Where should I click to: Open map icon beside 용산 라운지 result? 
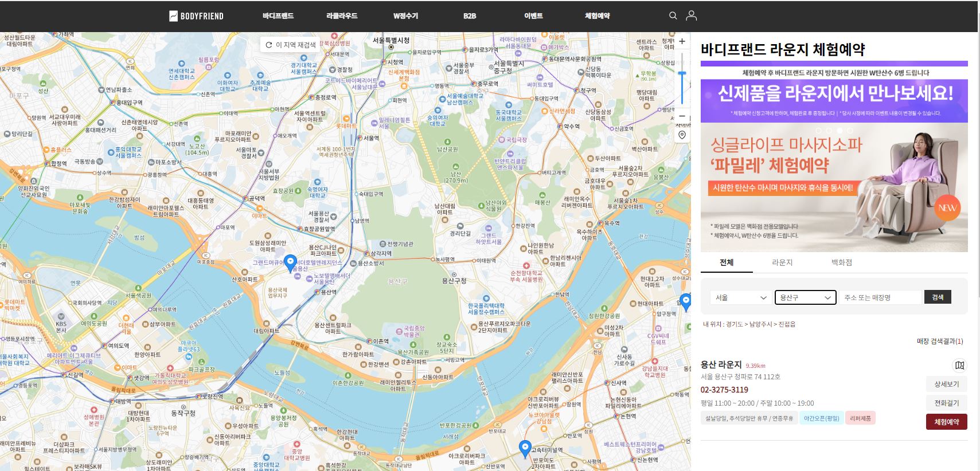tap(959, 365)
